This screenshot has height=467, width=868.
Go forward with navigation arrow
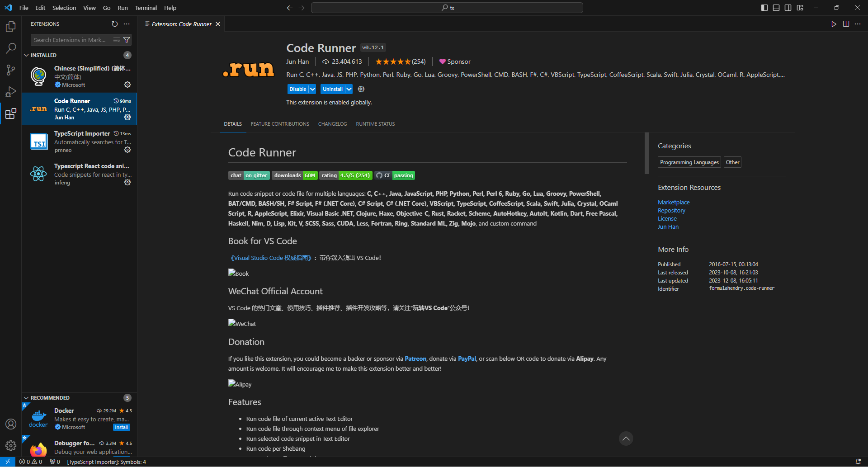[302, 8]
